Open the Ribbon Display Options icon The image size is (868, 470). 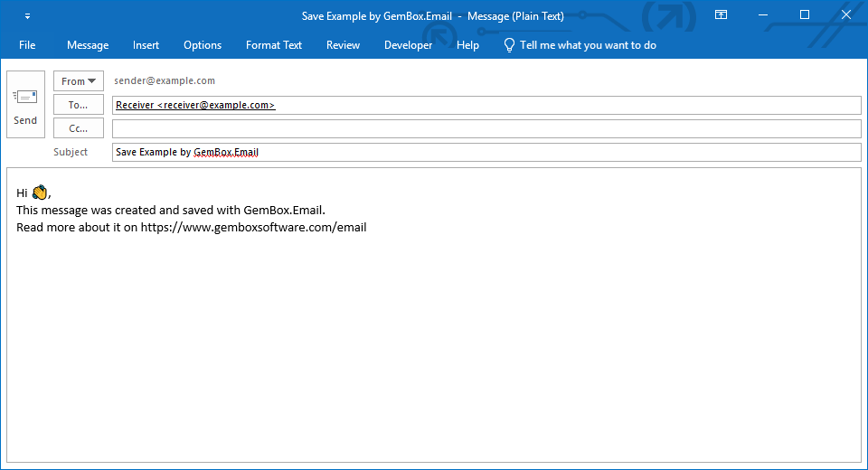[721, 15]
